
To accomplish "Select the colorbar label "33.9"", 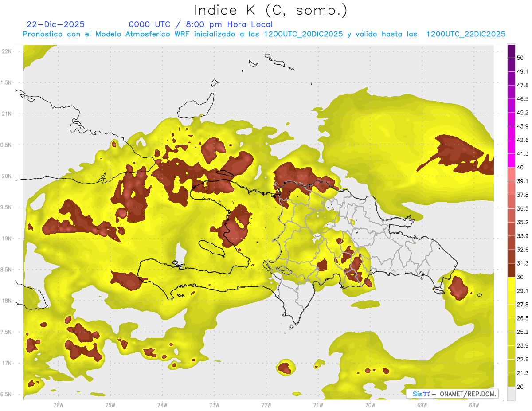I will [x=523, y=236].
